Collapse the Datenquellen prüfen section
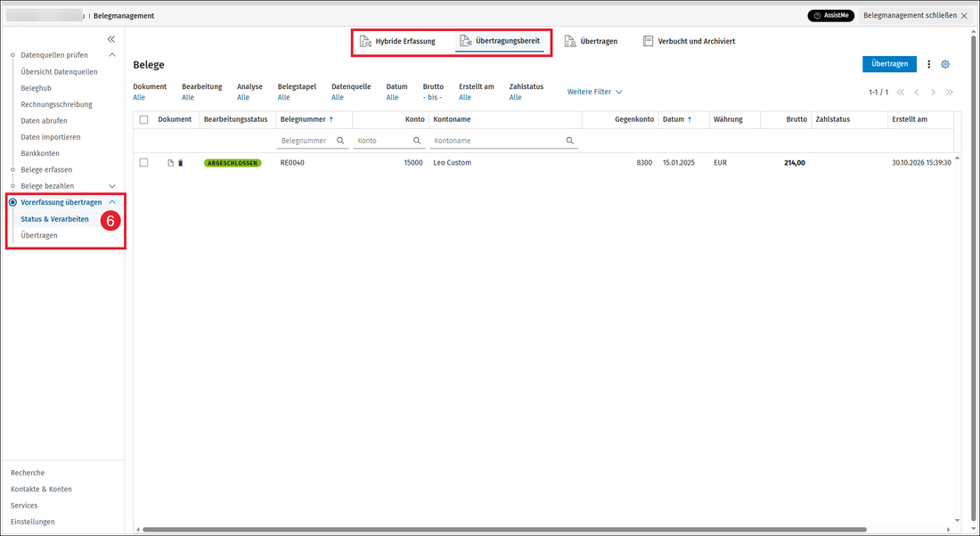 [x=112, y=55]
